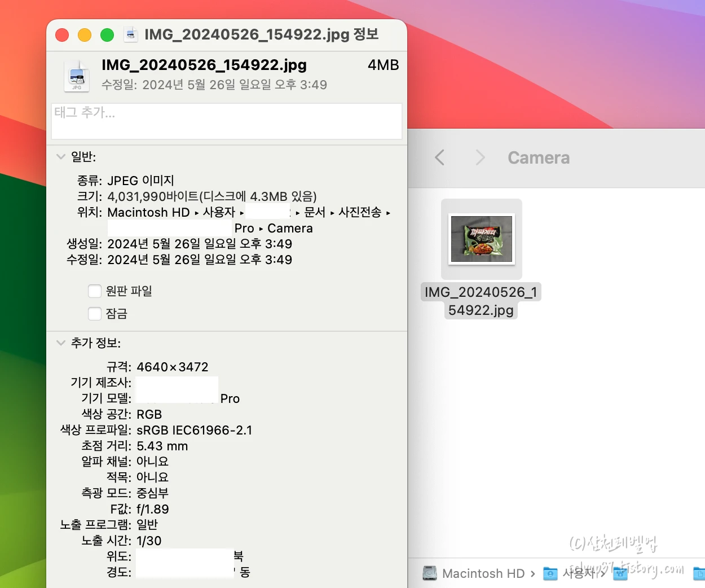Click the filename label under the thumbnail
705x588 pixels.
pyautogui.click(x=481, y=301)
